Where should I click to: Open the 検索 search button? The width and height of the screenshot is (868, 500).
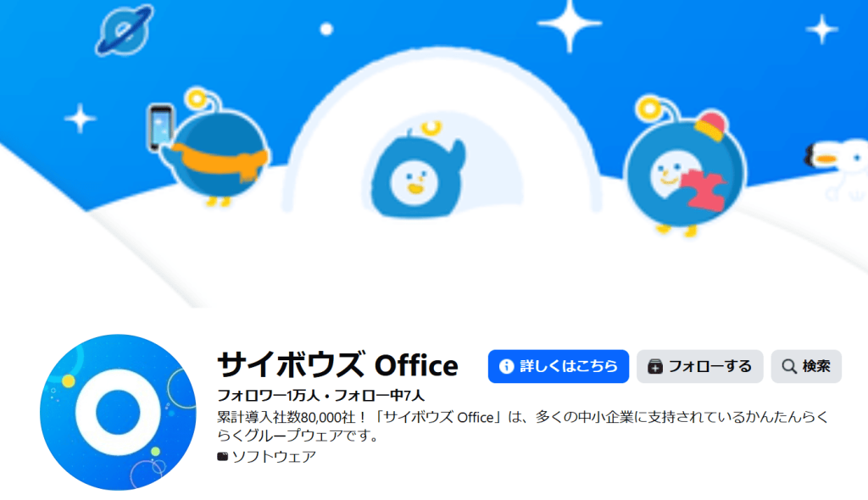pos(806,366)
